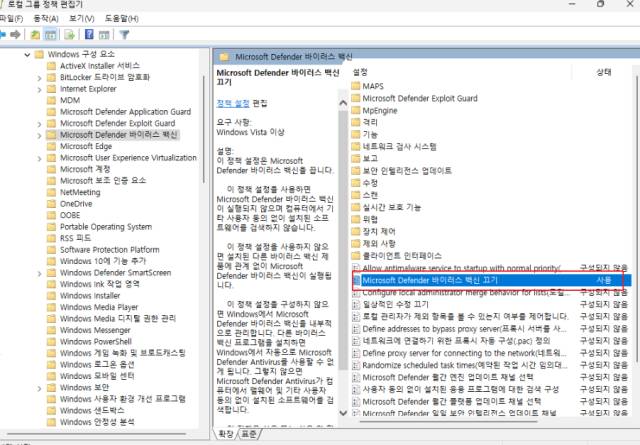
Task: Switch to the 표준 tab
Action: click(249, 433)
